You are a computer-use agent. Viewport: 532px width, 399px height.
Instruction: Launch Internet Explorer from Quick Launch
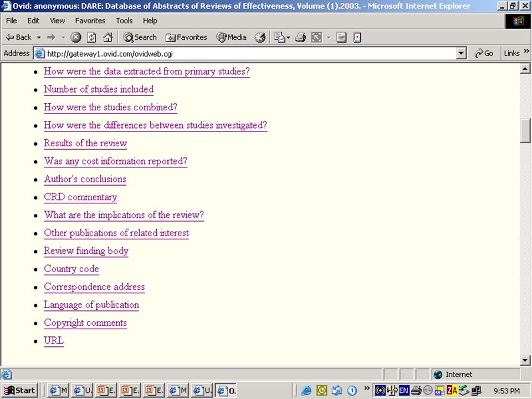coord(306,391)
